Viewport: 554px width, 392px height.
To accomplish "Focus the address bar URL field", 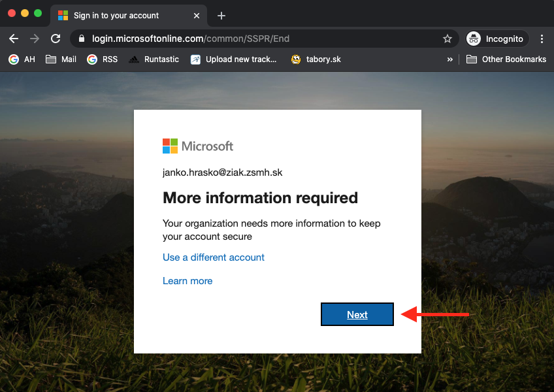I will coord(261,39).
